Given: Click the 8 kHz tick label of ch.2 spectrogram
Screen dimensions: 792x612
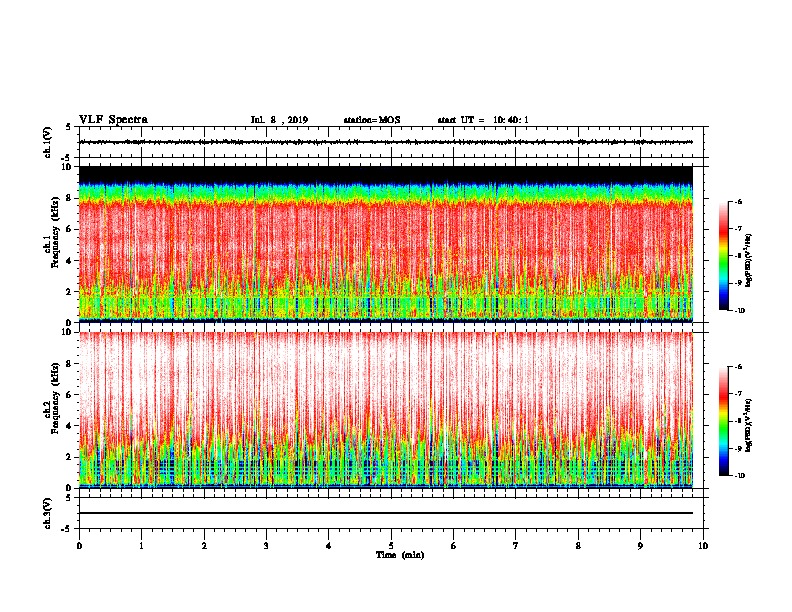Looking at the screenshot, I should (68, 364).
